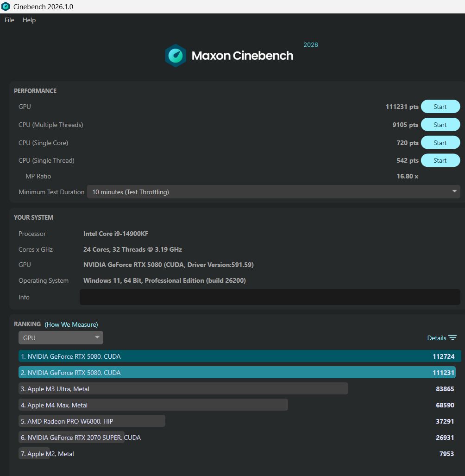Click the MP Ratio value 16.80 x
This screenshot has height=476, width=465.
pos(408,176)
